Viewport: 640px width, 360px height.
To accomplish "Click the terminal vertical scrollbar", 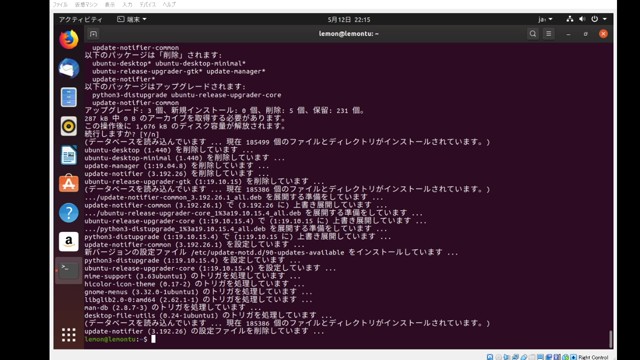I will [x=610, y=338].
